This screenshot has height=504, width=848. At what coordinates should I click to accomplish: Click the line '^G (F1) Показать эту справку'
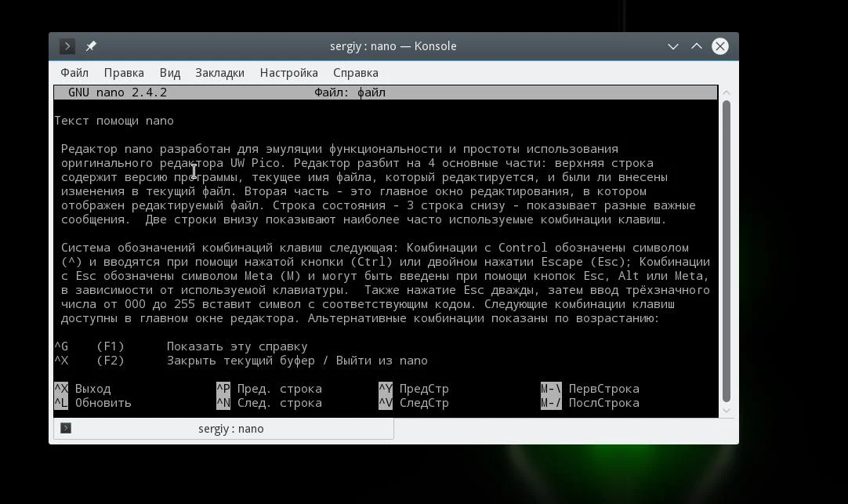180,346
